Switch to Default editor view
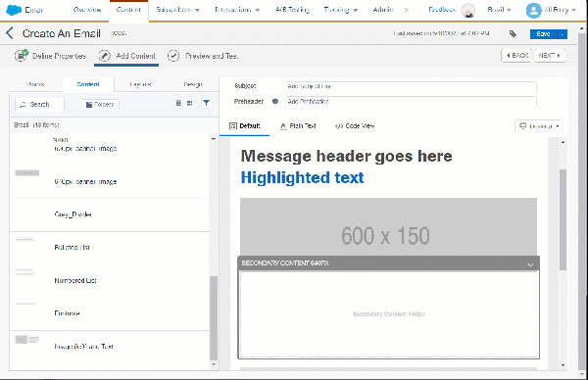 (x=244, y=126)
